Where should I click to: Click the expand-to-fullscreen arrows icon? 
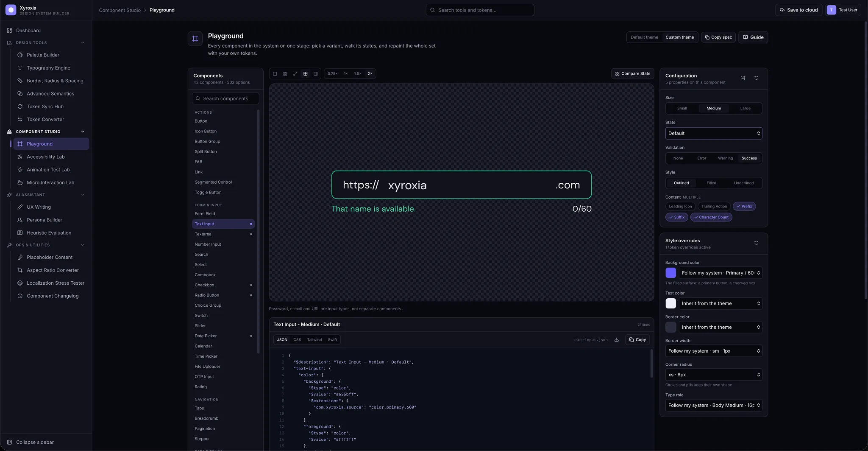pos(295,74)
